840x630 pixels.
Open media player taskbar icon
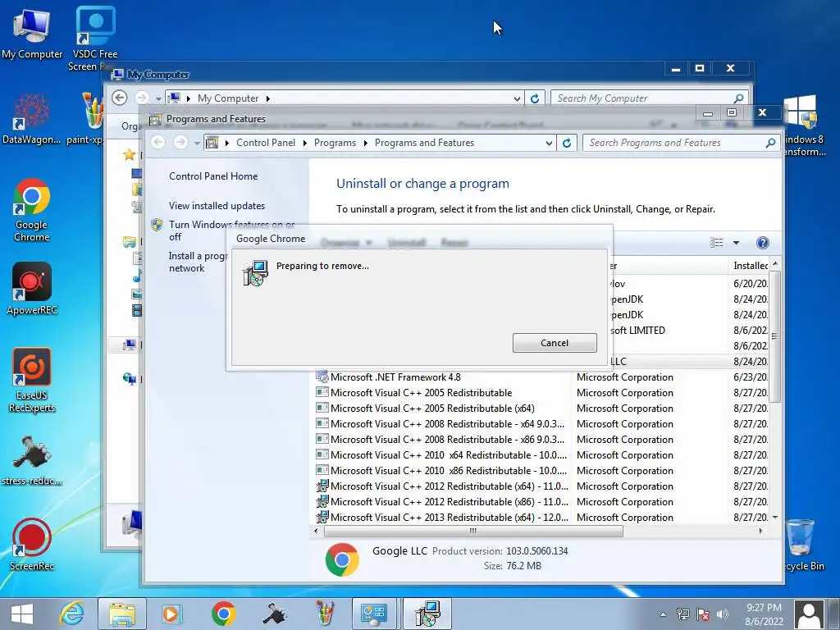click(x=171, y=614)
